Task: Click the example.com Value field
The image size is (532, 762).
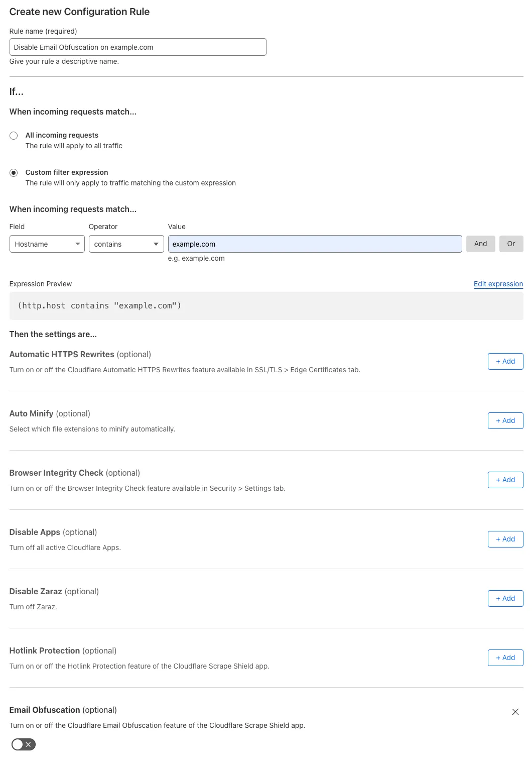Action: tap(315, 244)
